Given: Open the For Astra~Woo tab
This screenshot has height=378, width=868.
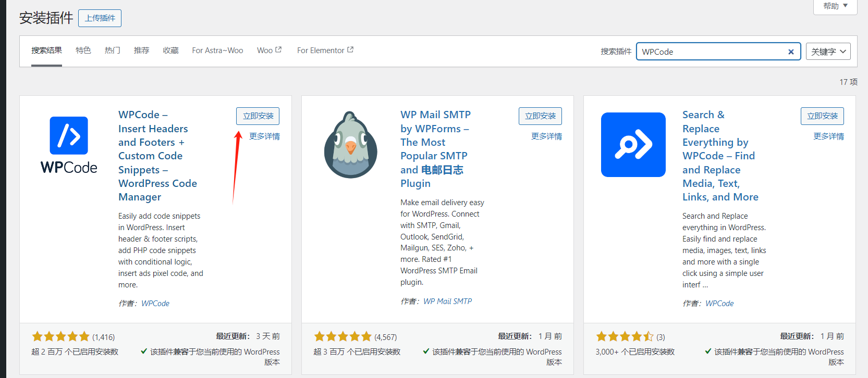Looking at the screenshot, I should click(217, 51).
